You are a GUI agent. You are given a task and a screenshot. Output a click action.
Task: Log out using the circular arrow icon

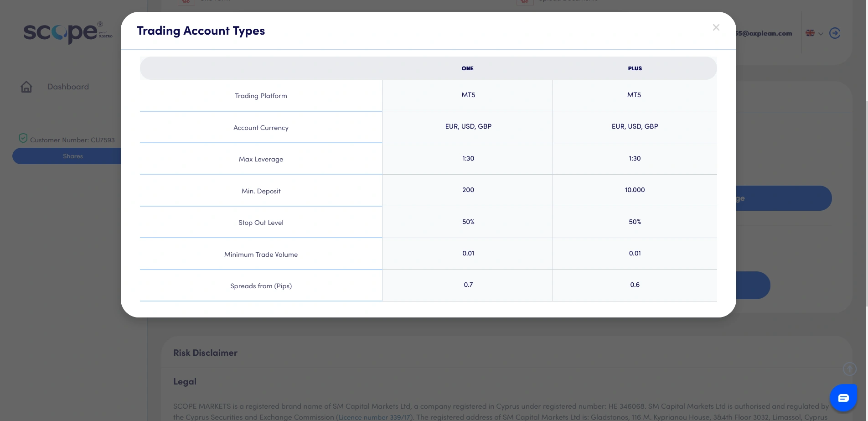tap(835, 33)
